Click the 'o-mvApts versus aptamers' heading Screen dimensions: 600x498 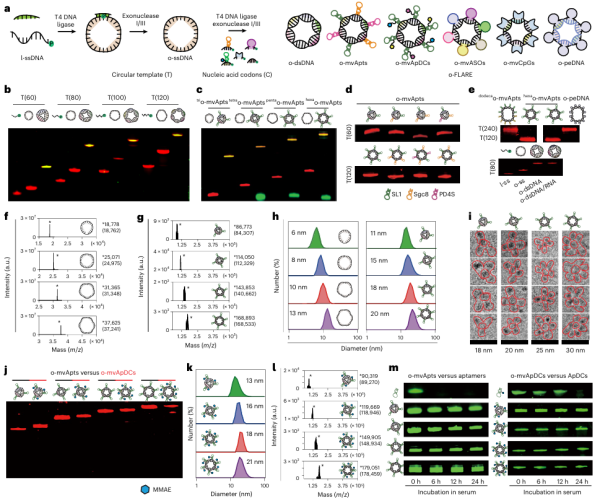(447, 376)
